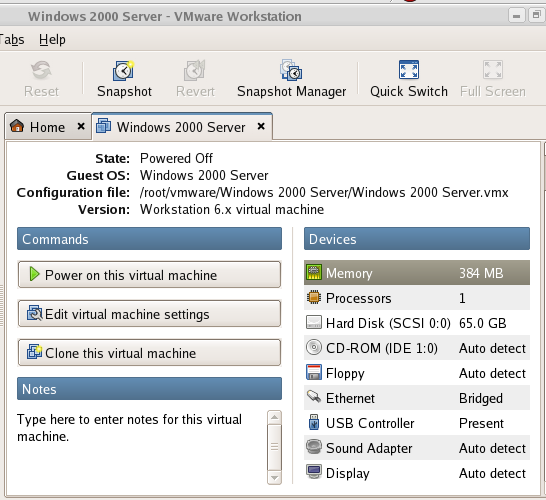Image resolution: width=546 pixels, height=500 pixels.
Task: Click the CD-ROM (IDE 1:0) label
Action: [x=382, y=348]
